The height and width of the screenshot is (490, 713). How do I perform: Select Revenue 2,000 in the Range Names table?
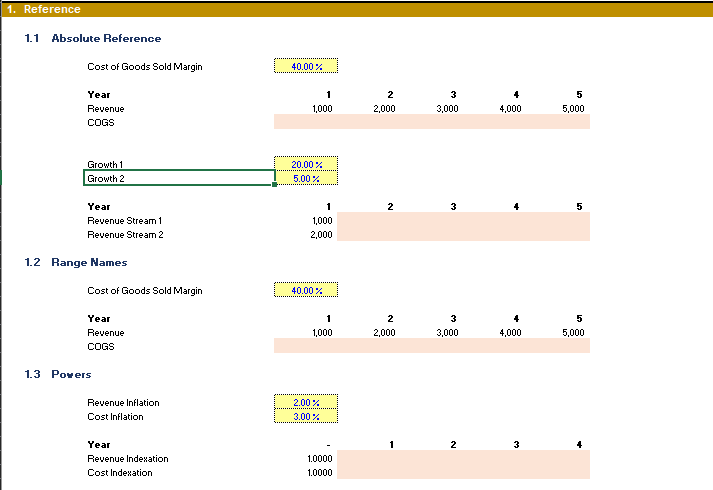[384, 332]
